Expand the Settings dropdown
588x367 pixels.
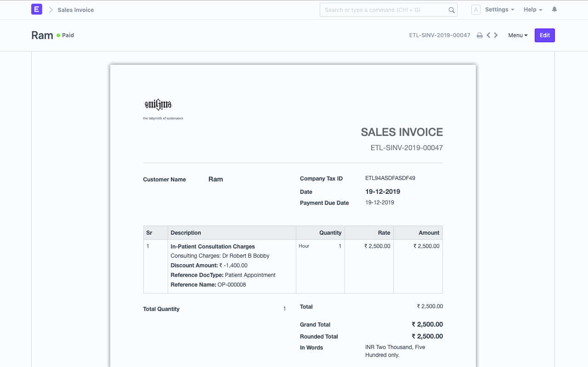pyautogui.click(x=499, y=10)
